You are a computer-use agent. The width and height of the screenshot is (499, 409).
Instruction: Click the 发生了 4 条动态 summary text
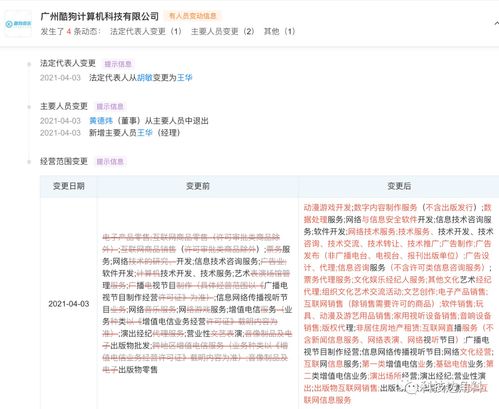coord(70,31)
